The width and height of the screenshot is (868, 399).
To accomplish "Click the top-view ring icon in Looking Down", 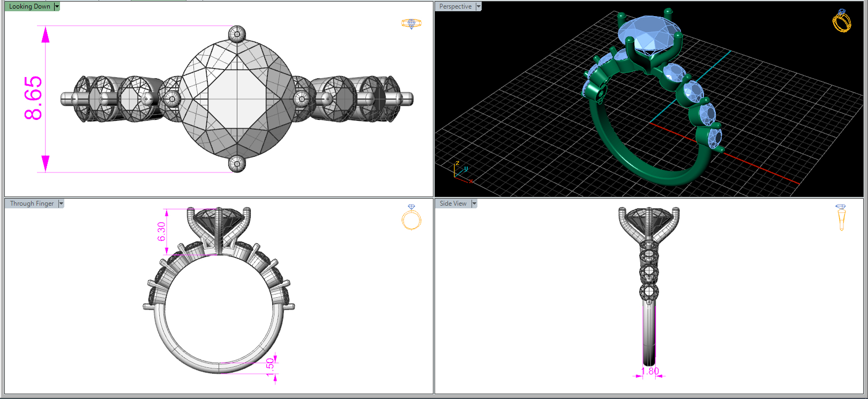I will pos(411,24).
